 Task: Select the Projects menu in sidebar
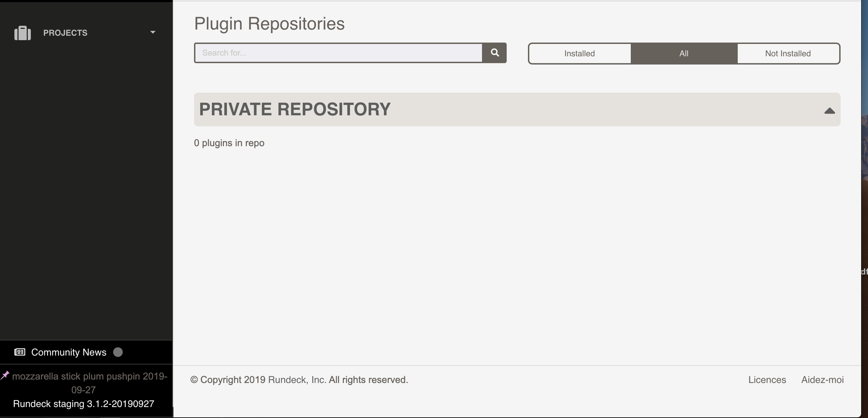pos(65,33)
